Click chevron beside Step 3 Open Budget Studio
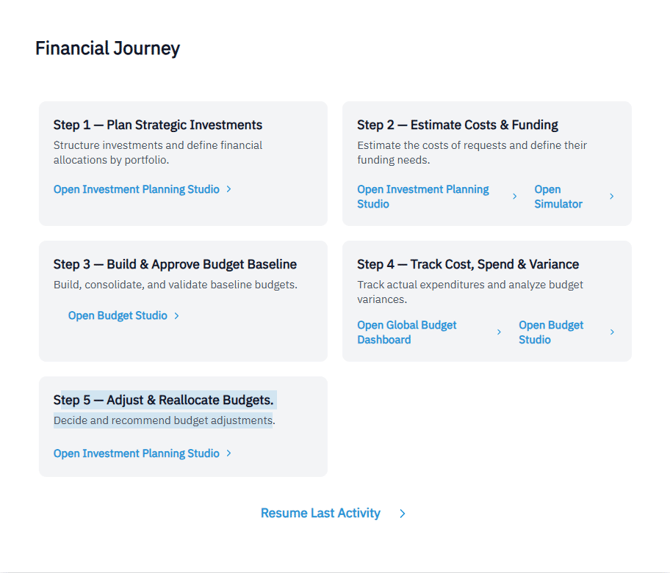 point(177,316)
